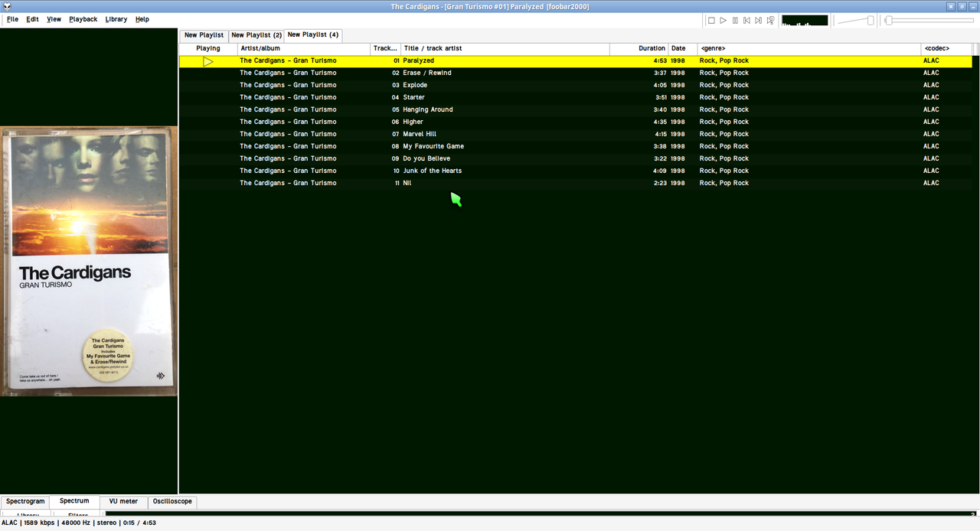Select the track My Favourite Game
This screenshot has height=531, width=980.
point(576,147)
